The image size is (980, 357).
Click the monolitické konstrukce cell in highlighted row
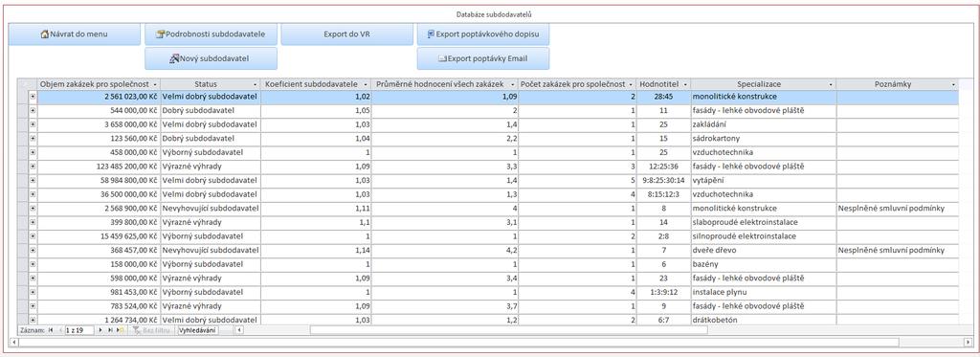[764, 97]
